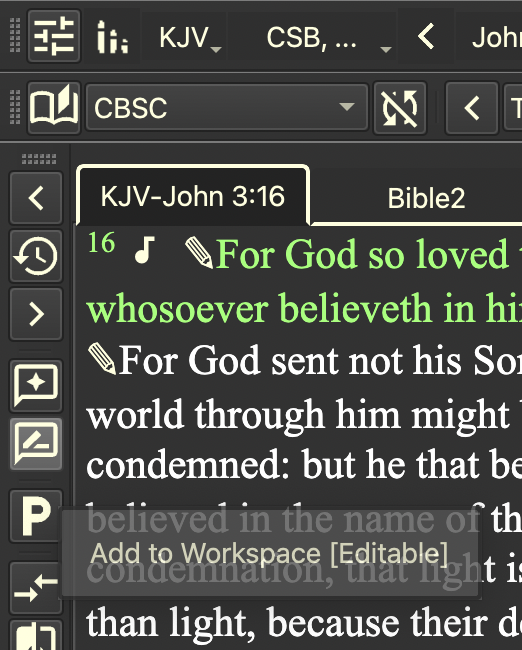Open the settings sliders icon
This screenshot has width=522, height=650.
point(54,36)
